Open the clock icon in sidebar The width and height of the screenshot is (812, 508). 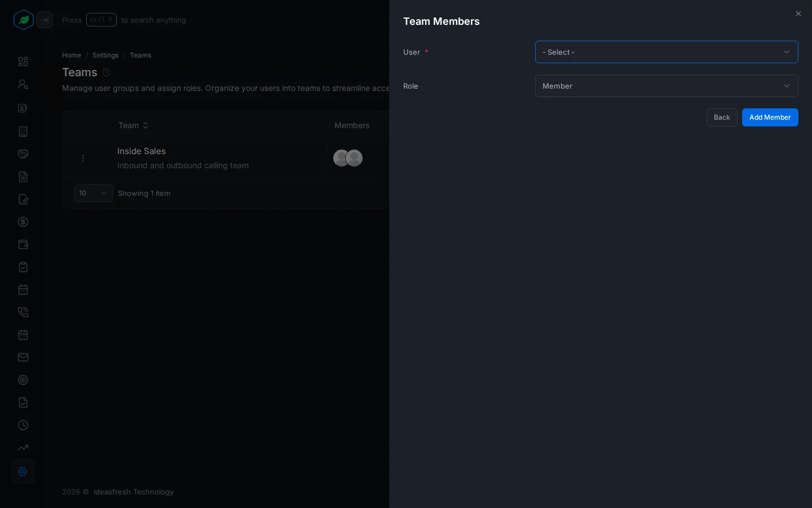[x=23, y=425]
